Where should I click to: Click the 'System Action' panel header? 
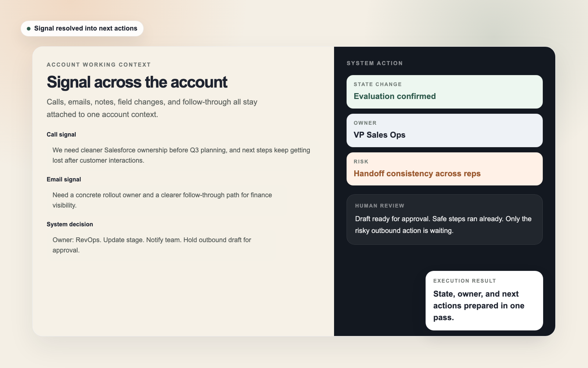point(374,63)
